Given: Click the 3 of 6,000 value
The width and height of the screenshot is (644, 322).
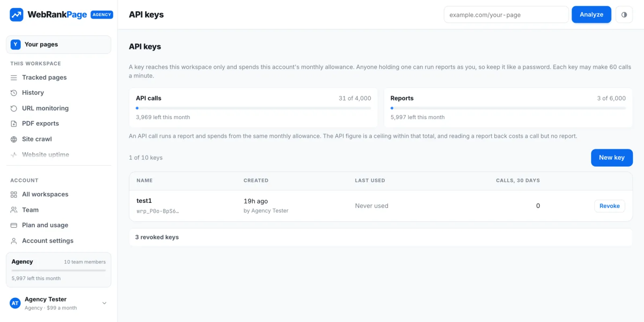Looking at the screenshot, I should (611, 98).
